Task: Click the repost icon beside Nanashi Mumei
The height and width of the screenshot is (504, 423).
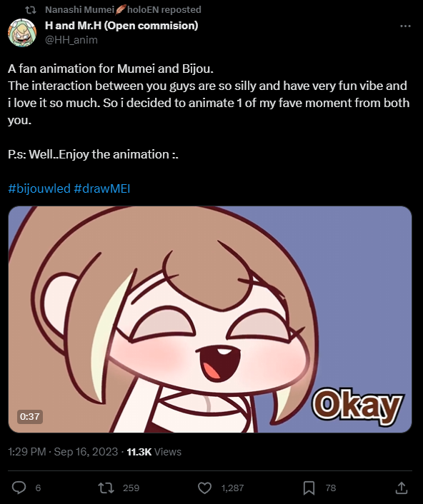Action: click(31, 10)
